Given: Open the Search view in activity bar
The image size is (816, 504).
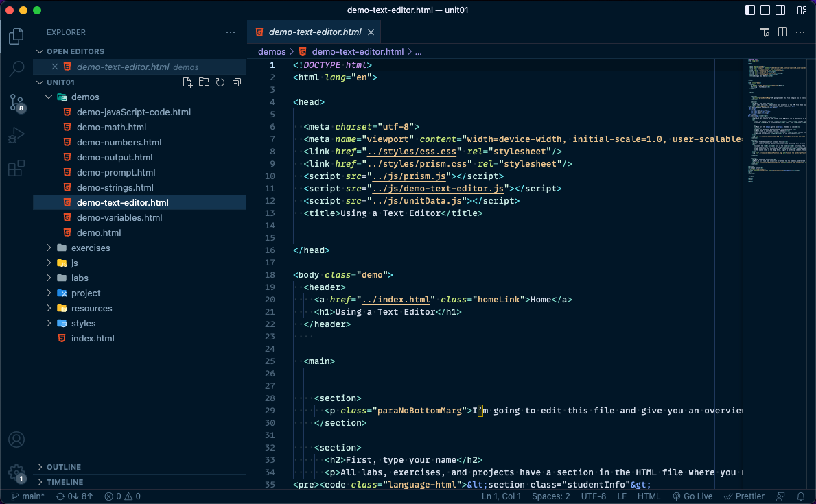Looking at the screenshot, I should coord(16,69).
